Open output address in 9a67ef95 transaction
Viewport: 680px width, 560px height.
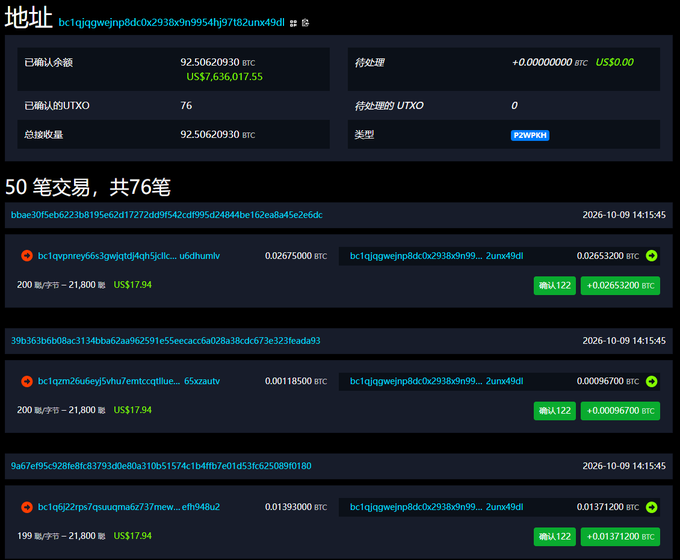pos(437,507)
